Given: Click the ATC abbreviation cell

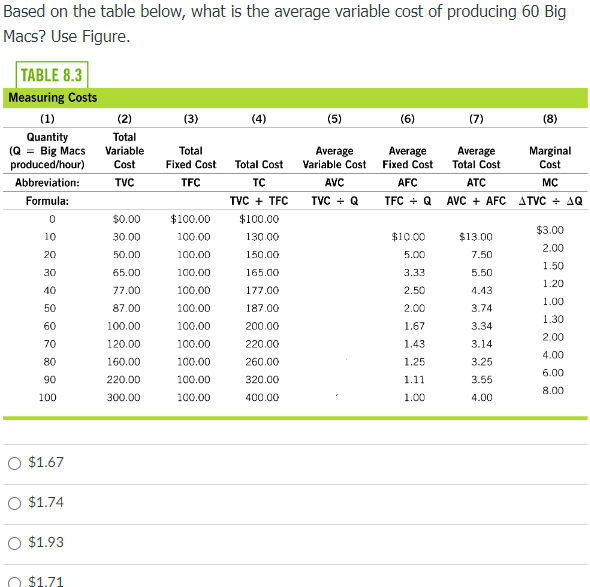Looking at the screenshot, I should [476, 182].
